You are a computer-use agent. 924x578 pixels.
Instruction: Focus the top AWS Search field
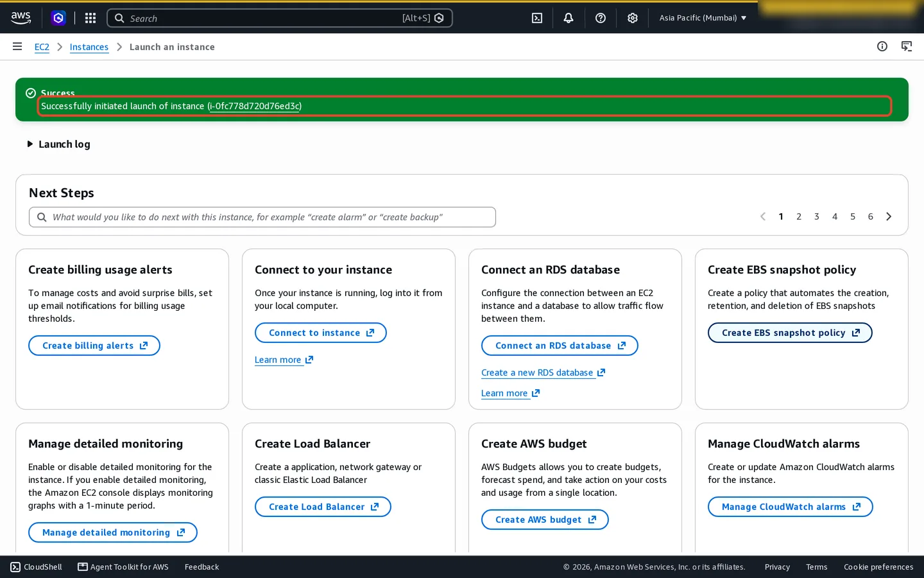(x=280, y=18)
